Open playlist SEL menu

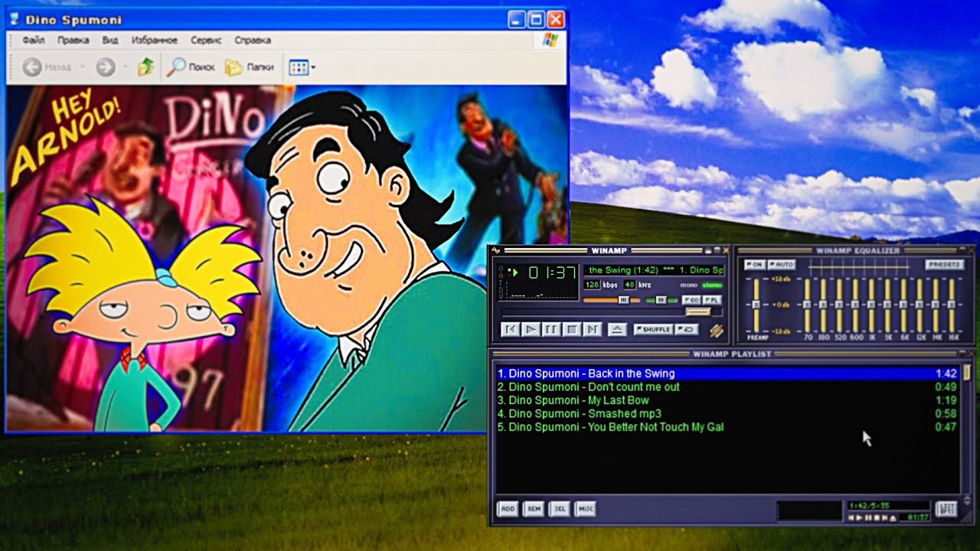[x=560, y=508]
